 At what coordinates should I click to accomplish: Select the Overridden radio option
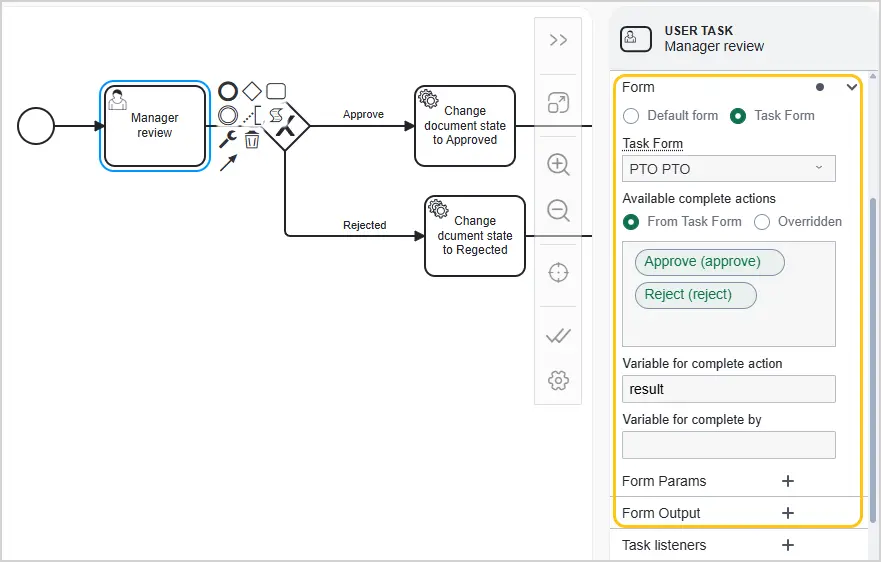pyautogui.click(x=762, y=222)
